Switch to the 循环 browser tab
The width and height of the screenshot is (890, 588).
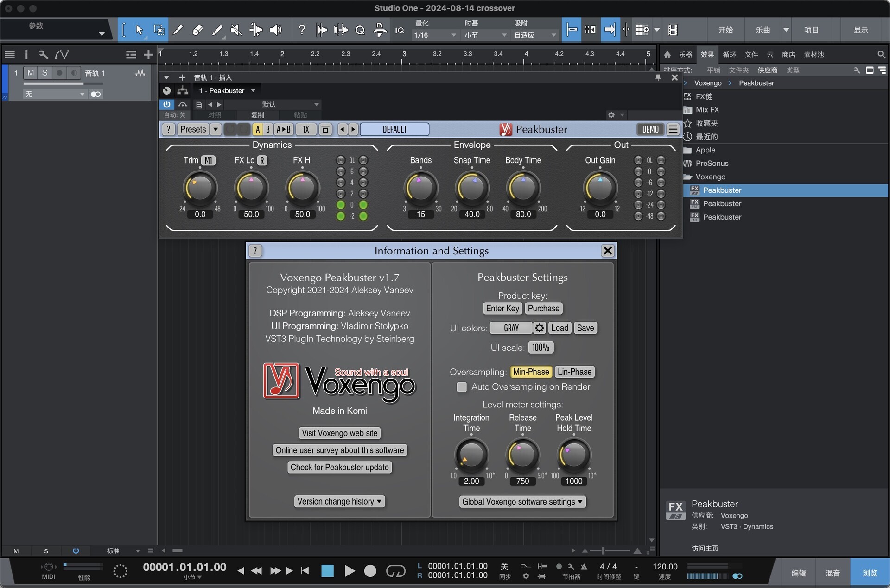point(729,55)
